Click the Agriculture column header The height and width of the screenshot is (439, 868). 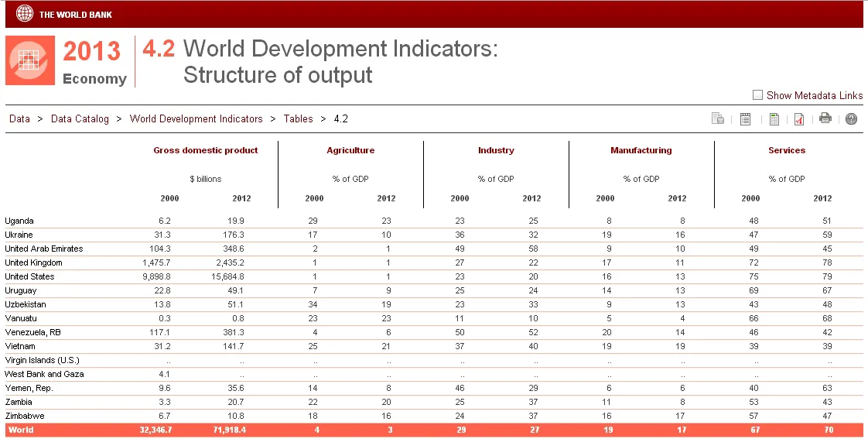[x=350, y=150]
